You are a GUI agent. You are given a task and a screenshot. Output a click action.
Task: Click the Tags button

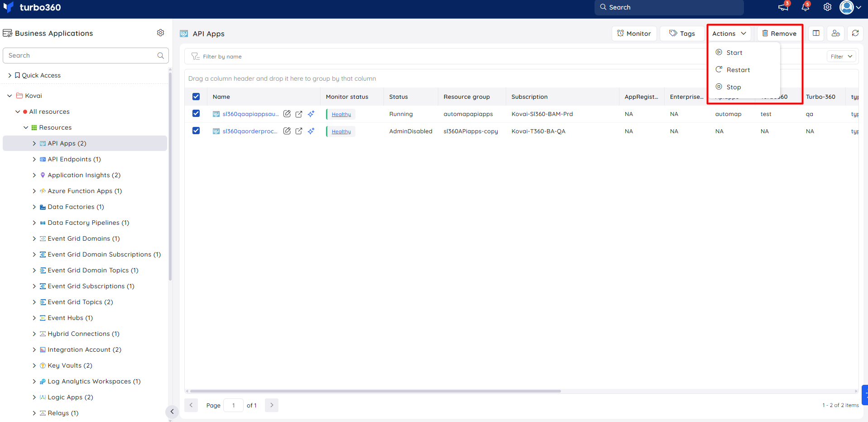682,34
